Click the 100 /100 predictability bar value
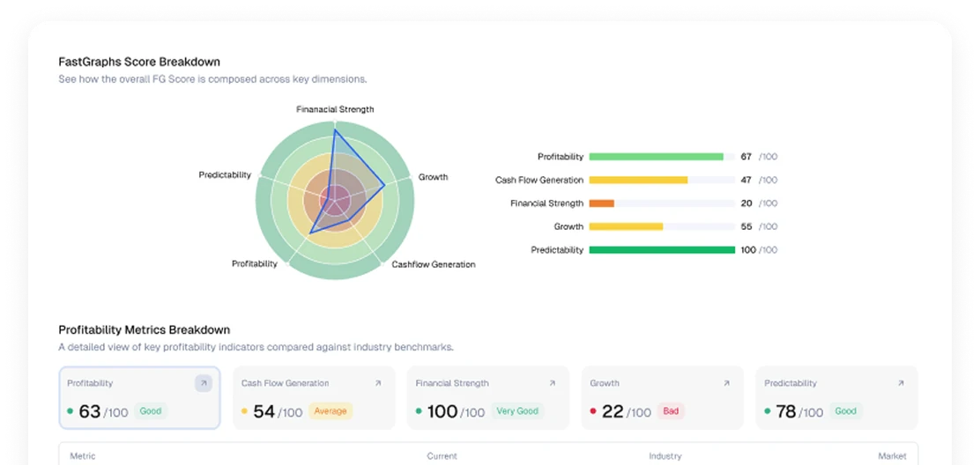Image resolution: width=980 pixels, height=465 pixels. pyautogui.click(x=759, y=249)
